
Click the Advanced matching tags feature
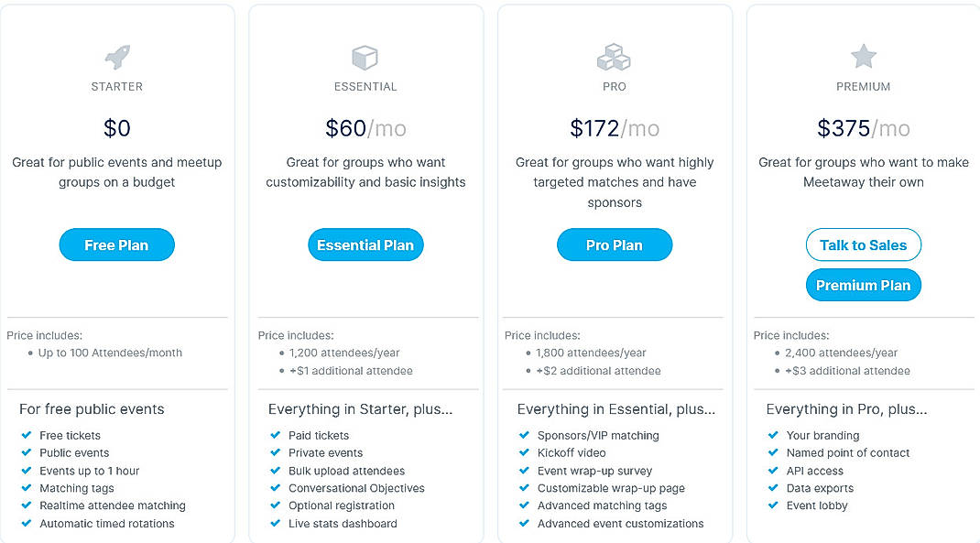604,505
